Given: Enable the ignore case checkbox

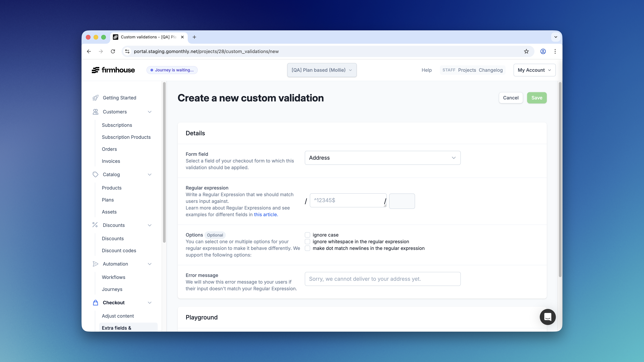Looking at the screenshot, I should (307, 235).
